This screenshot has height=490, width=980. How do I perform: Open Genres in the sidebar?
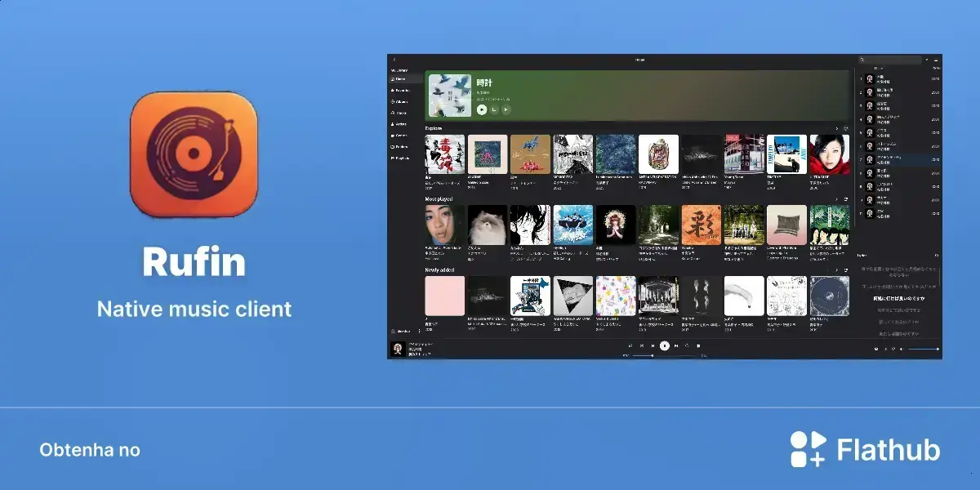pos(406,135)
